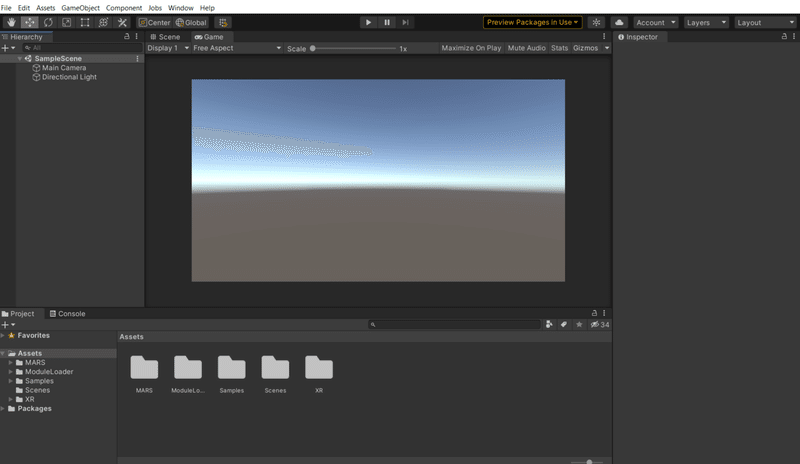Click the Hierarchy search field
This screenshot has height=464, width=800.
82,48
